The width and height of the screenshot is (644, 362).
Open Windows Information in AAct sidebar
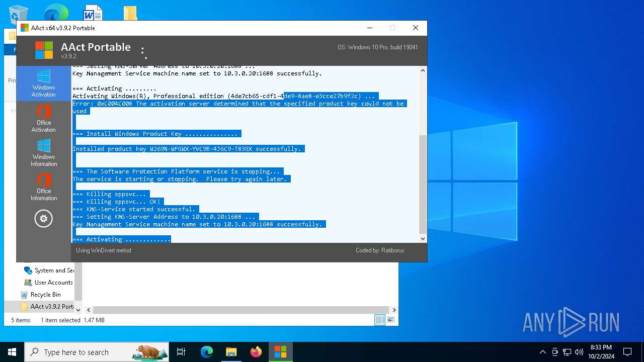[44, 153]
